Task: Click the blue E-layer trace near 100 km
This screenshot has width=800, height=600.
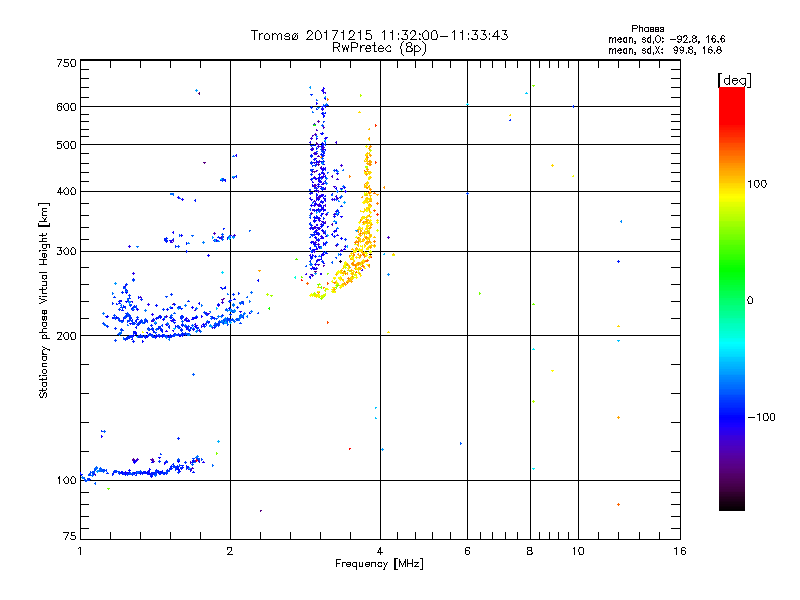Action: click(143, 473)
